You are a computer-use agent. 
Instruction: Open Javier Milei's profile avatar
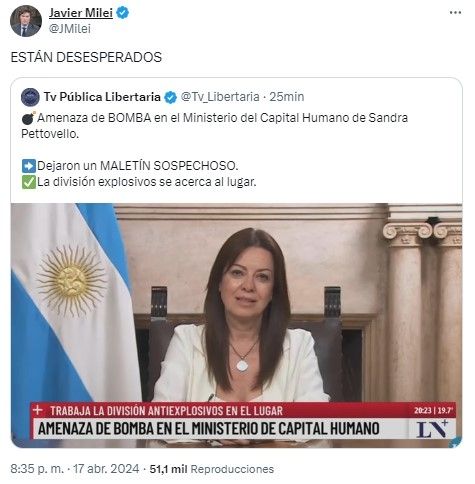pyautogui.click(x=26, y=21)
